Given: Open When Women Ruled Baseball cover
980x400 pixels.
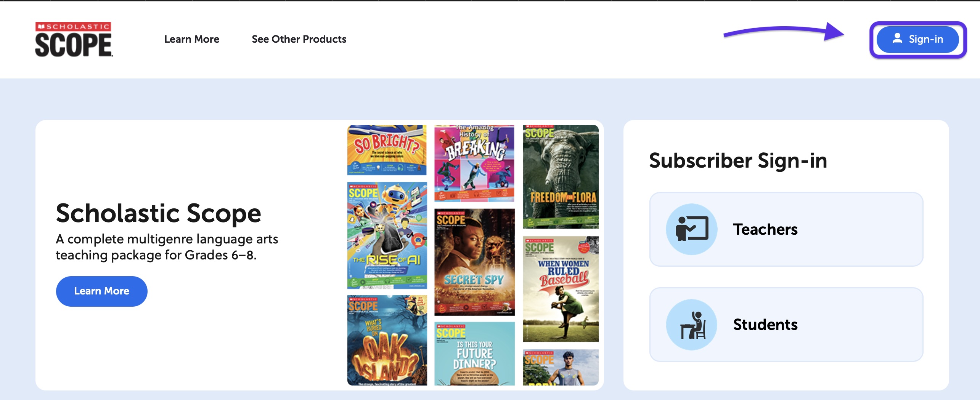Looking at the screenshot, I should coord(560,289).
